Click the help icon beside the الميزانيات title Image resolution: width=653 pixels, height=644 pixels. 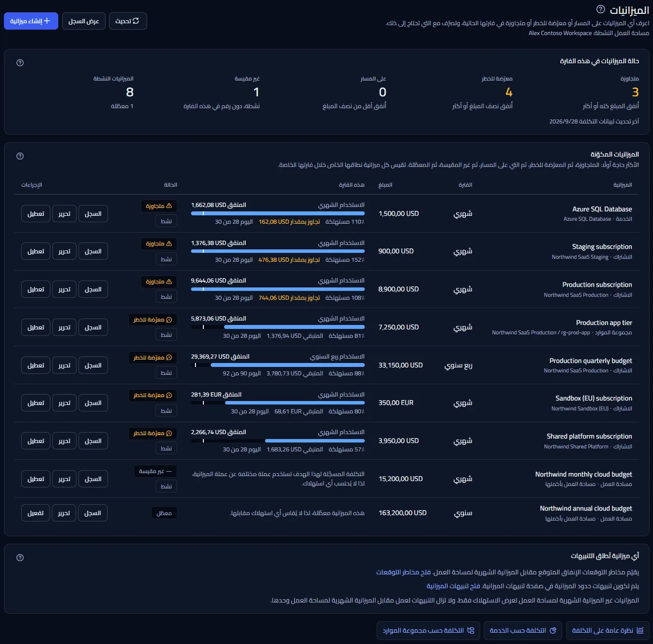(x=601, y=9)
